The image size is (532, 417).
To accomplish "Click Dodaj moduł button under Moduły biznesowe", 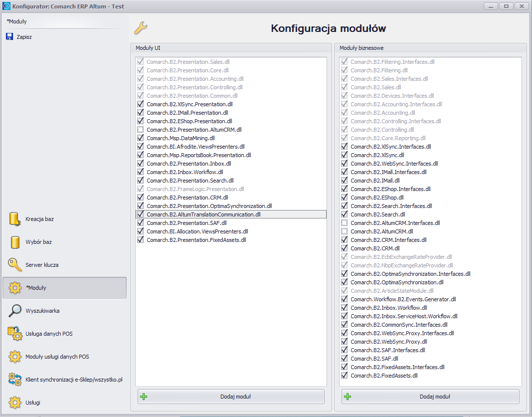I will (431, 397).
